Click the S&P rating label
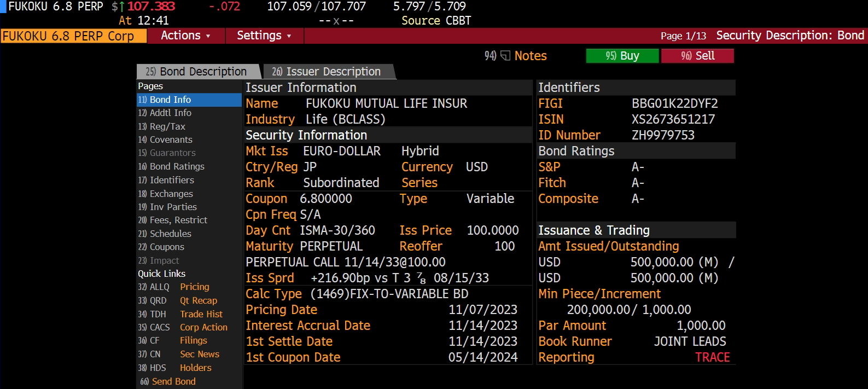The width and height of the screenshot is (868, 389). 550,167
